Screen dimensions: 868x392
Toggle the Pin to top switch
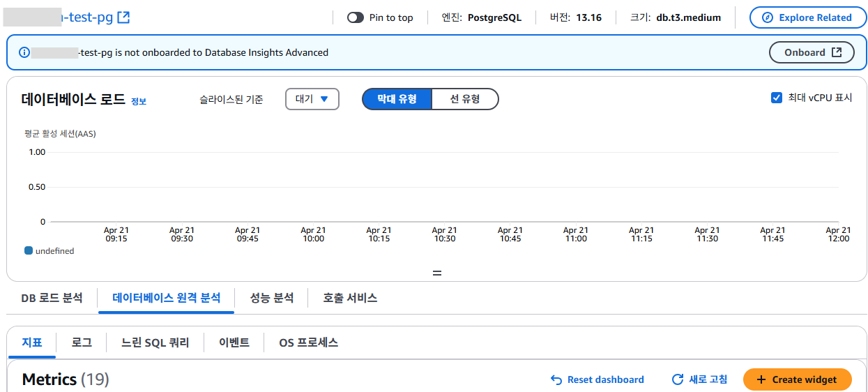click(356, 17)
